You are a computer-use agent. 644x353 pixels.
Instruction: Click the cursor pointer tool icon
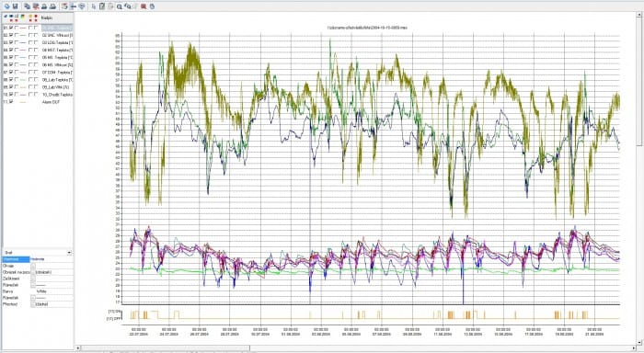(x=94, y=6)
